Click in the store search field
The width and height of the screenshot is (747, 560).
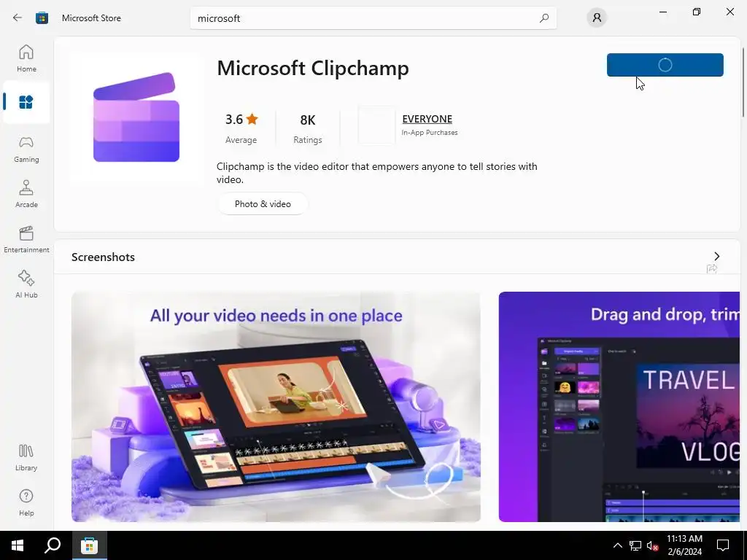tap(373, 18)
